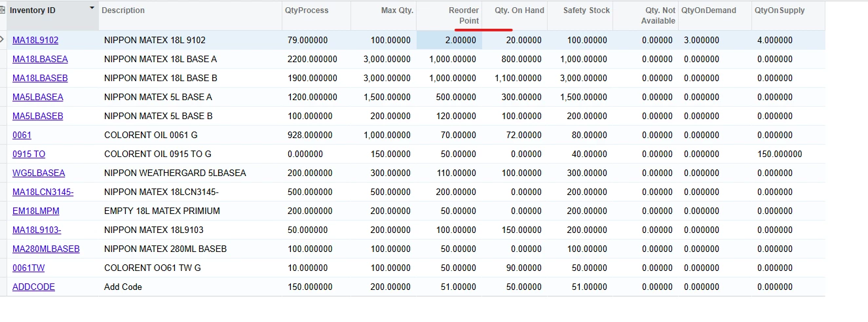Open the MA5LBASEA inventory link
The image size is (868, 322).
[x=38, y=97]
